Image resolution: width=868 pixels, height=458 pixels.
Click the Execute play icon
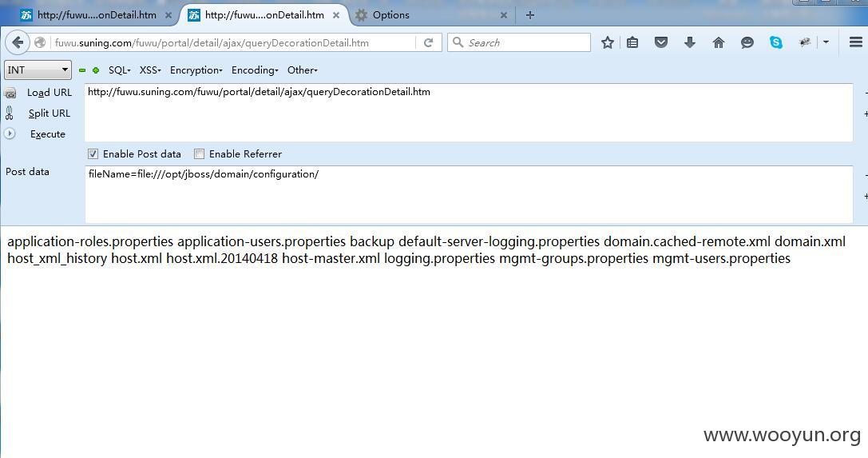click(10, 133)
